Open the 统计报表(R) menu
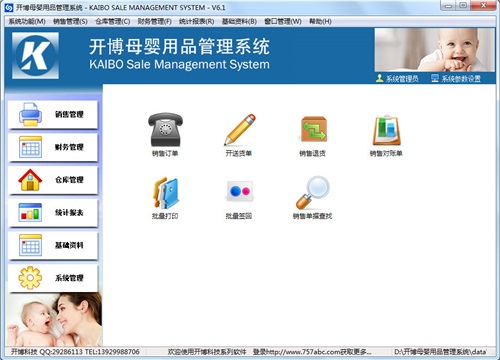Viewport: 500px width, 360px height. click(x=196, y=21)
